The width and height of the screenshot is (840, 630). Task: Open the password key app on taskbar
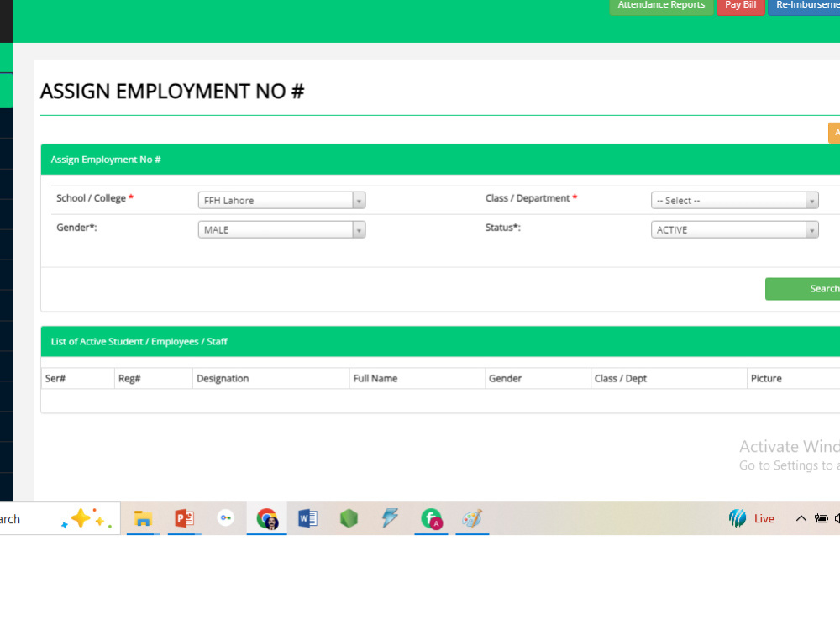pos(225,518)
